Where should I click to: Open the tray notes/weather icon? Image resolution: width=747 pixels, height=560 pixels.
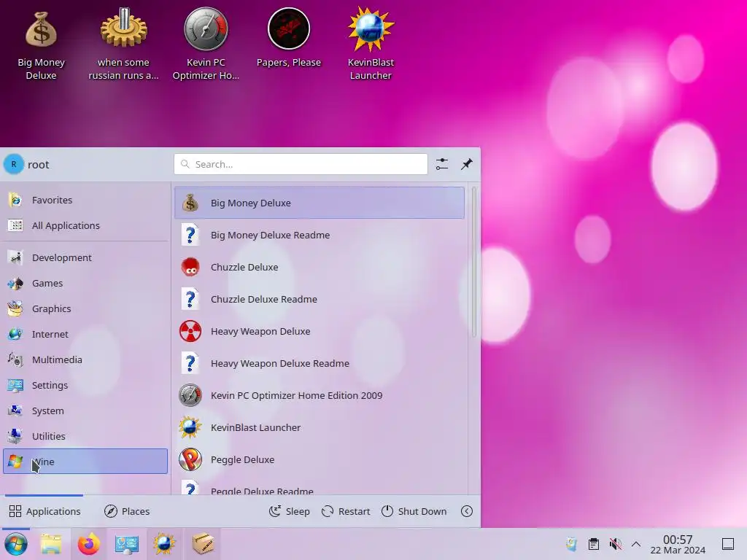pyautogui.click(x=571, y=544)
